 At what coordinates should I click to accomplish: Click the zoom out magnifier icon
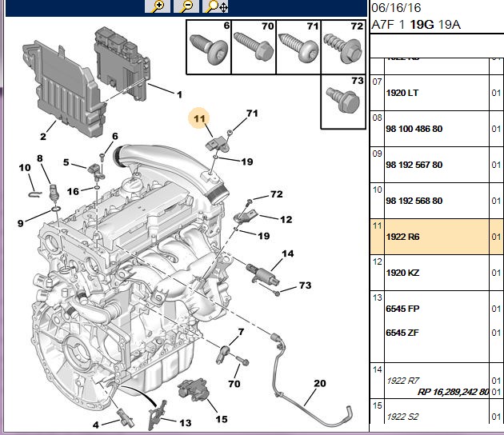pyautogui.click(x=186, y=6)
